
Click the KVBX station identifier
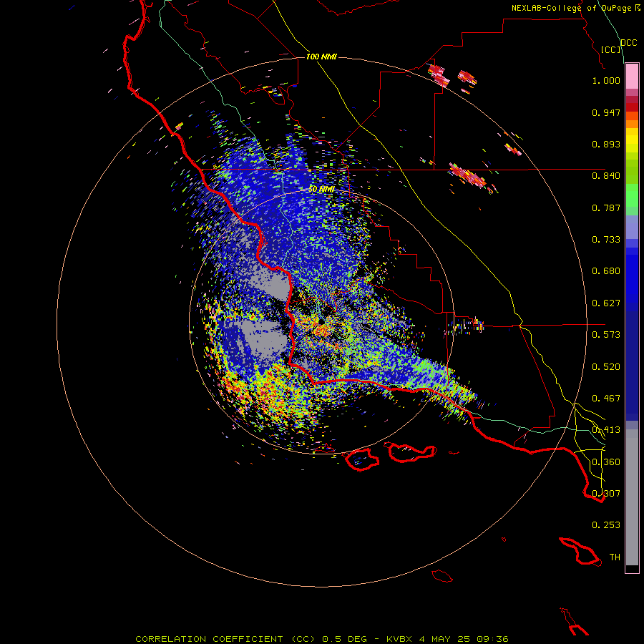point(400,639)
